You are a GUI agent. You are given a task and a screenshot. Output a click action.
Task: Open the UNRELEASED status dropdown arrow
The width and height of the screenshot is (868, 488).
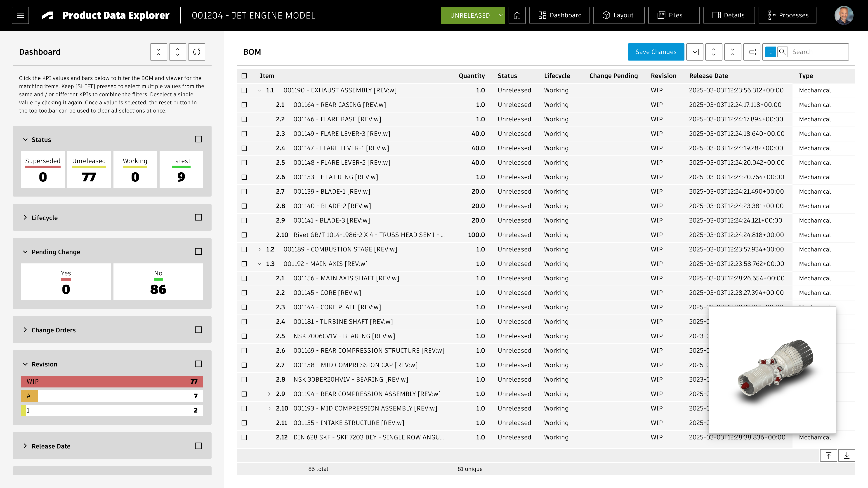point(501,16)
